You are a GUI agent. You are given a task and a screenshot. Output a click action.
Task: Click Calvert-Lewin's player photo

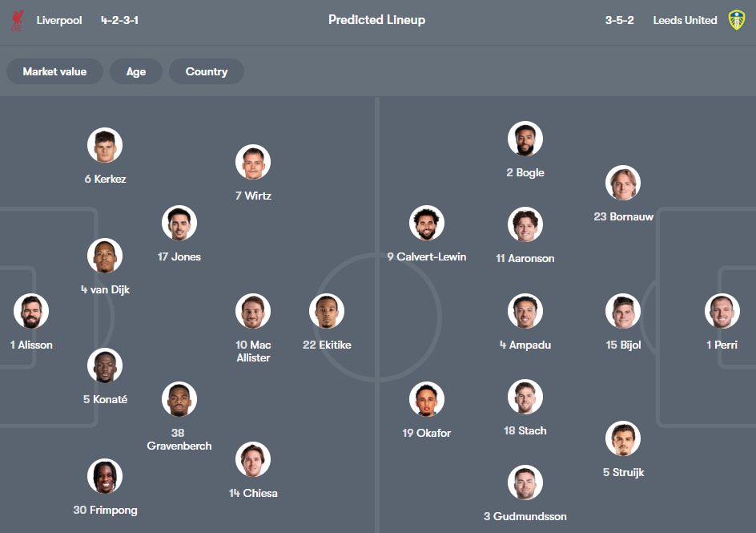tap(427, 223)
